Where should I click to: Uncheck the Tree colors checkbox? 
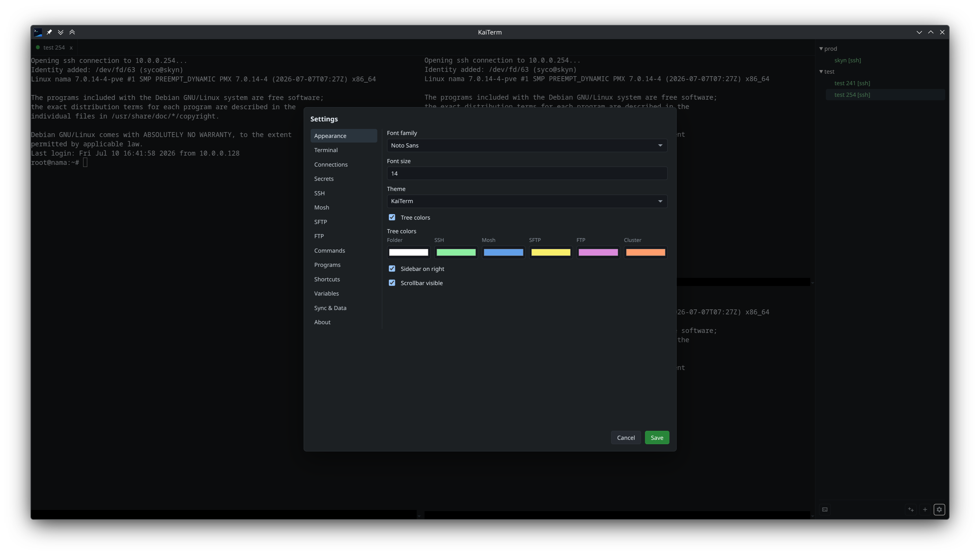pos(392,217)
